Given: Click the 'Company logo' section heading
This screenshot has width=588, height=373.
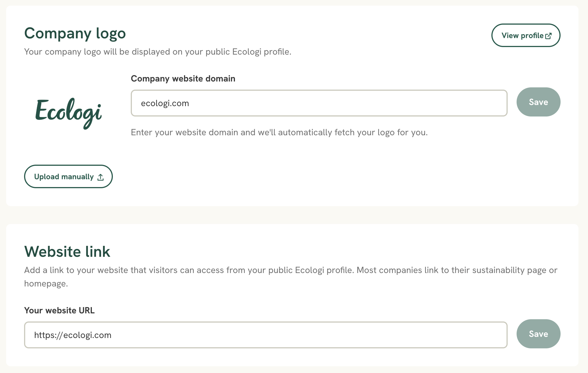Looking at the screenshot, I should (75, 34).
